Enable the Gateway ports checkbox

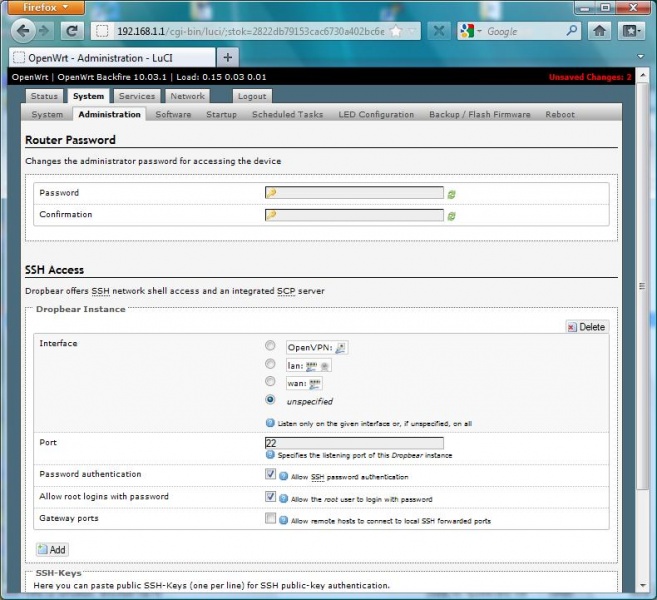tap(270, 519)
